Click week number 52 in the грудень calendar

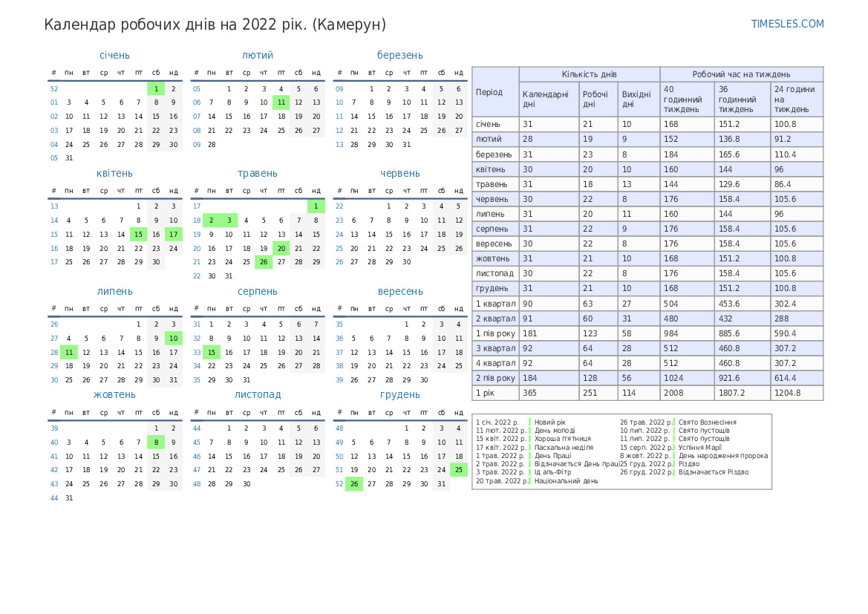[x=339, y=484]
